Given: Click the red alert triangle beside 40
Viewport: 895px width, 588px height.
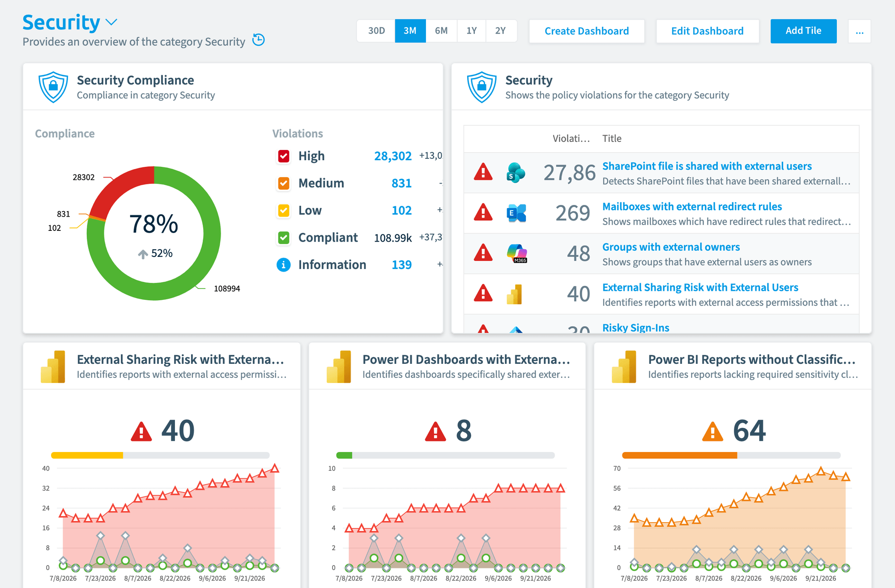Looking at the screenshot, I should (x=141, y=432).
